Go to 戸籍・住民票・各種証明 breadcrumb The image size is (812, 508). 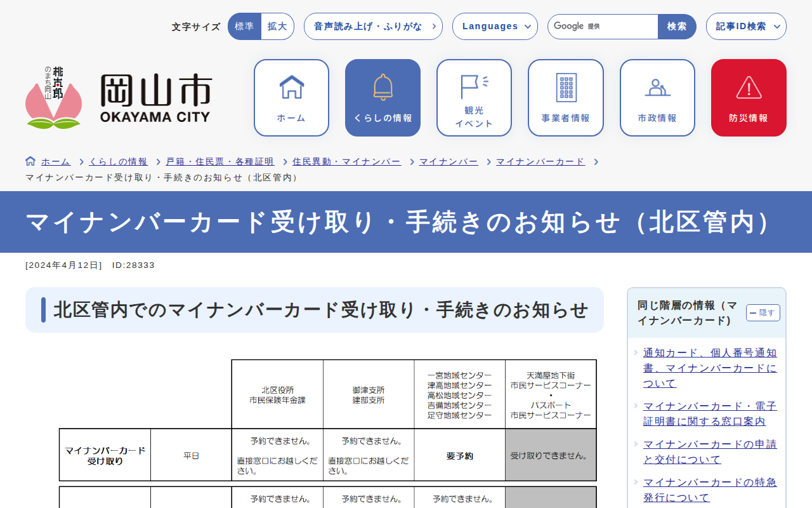(220, 162)
